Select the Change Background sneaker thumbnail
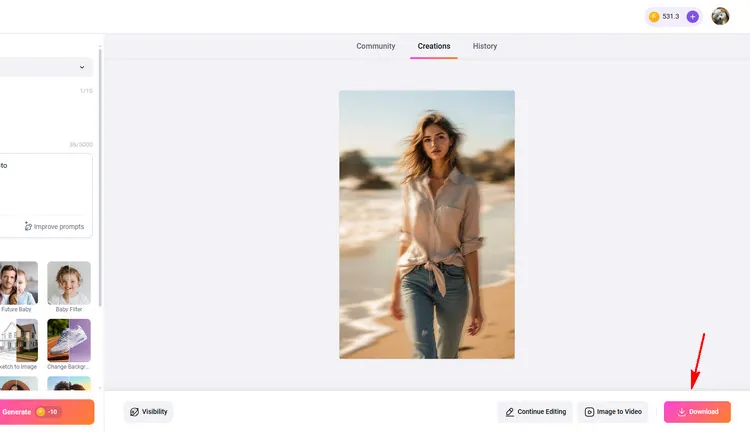This screenshot has width=750, height=433. tap(69, 340)
